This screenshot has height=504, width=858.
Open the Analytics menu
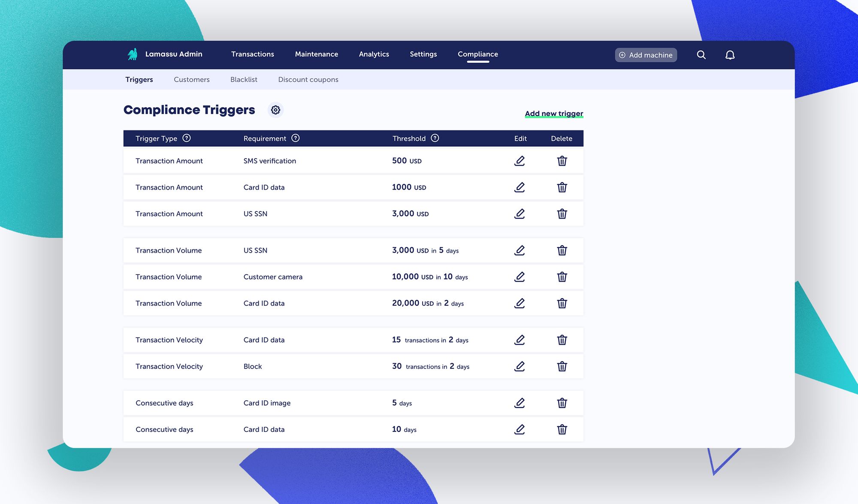[374, 54]
